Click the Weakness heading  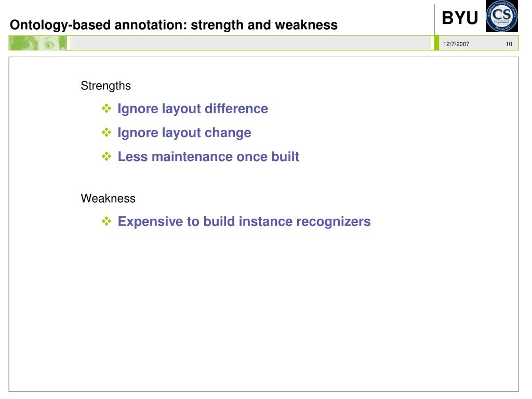[x=108, y=198]
